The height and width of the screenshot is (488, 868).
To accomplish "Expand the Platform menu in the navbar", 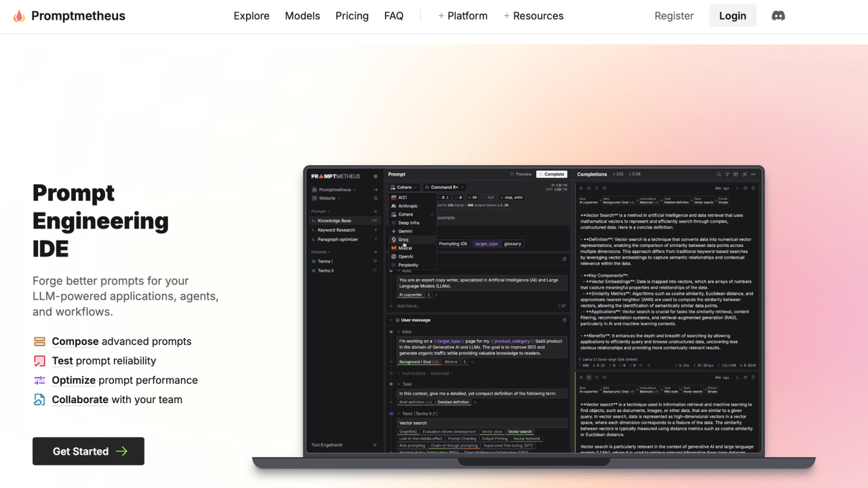I will 463,16.
